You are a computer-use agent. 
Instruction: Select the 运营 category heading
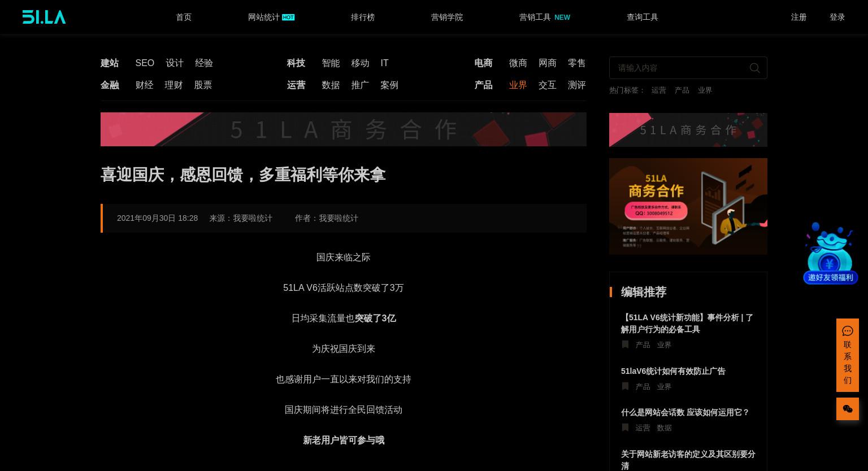(296, 85)
